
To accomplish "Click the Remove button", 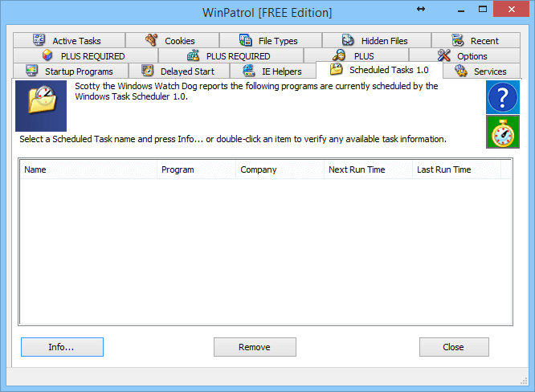I will 255,347.
